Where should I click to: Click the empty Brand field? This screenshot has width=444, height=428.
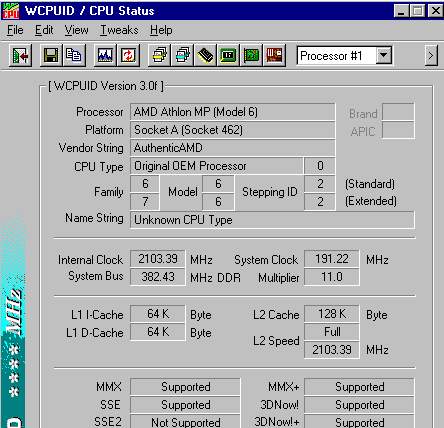coord(398,112)
